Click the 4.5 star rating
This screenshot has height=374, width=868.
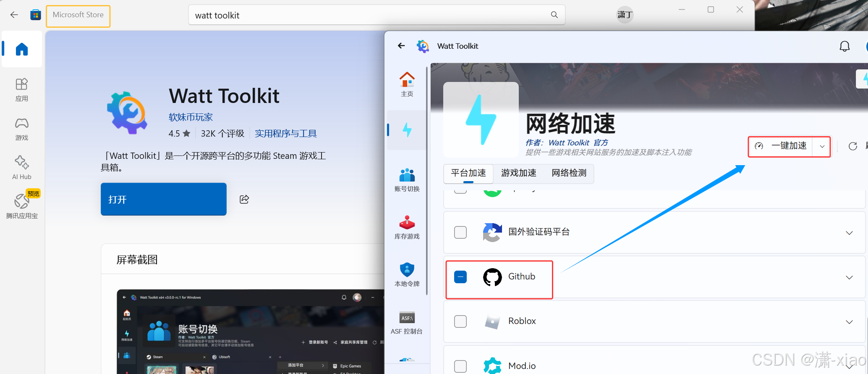[x=179, y=134]
